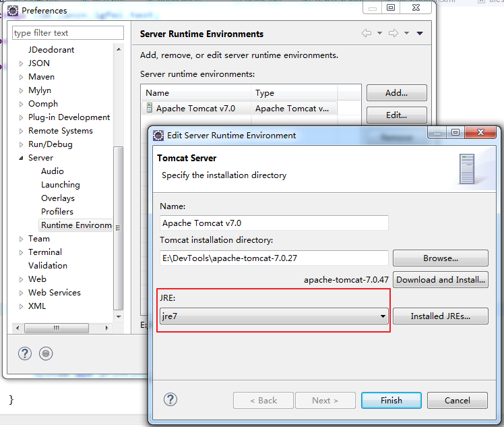Click the Add... button
504x427 pixels.
point(397,93)
